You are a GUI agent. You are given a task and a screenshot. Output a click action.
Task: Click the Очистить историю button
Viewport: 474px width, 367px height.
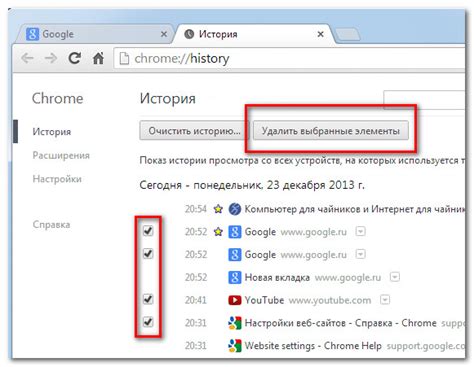[x=194, y=131]
